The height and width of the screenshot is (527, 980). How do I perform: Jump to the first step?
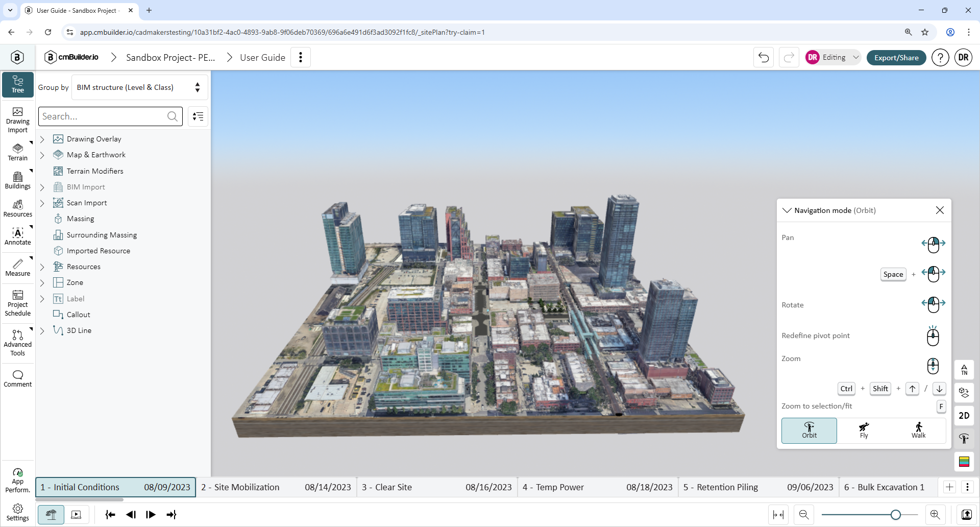click(110, 515)
